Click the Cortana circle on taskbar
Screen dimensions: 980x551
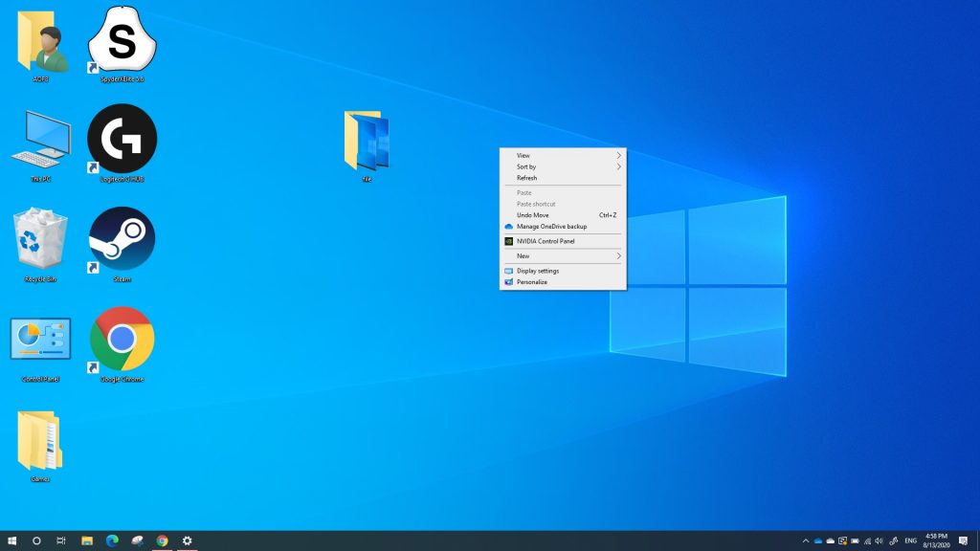36,541
